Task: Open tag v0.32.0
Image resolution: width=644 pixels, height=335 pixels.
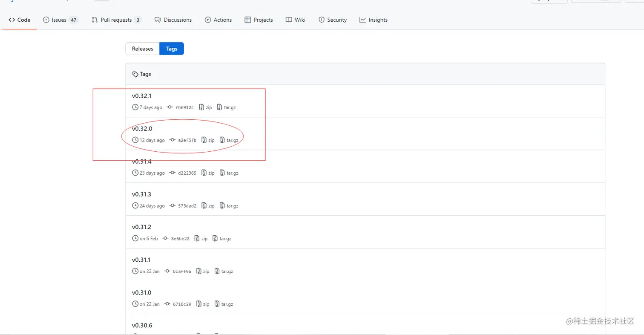Action: coord(142,129)
